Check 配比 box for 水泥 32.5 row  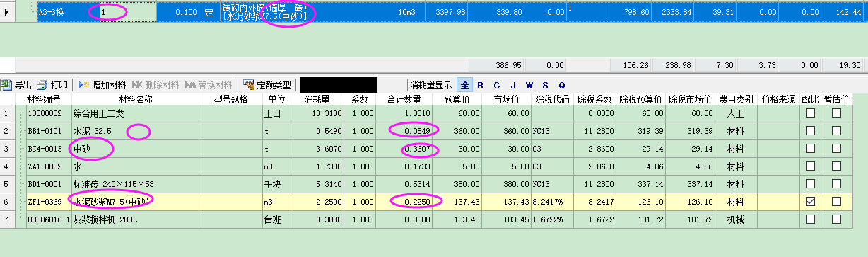[810, 130]
